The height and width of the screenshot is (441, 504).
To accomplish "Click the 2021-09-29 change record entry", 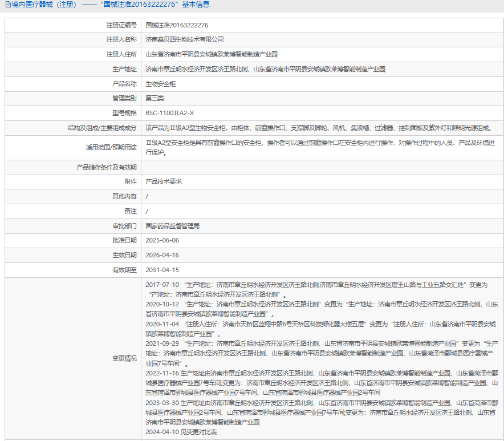I will [x=322, y=354].
